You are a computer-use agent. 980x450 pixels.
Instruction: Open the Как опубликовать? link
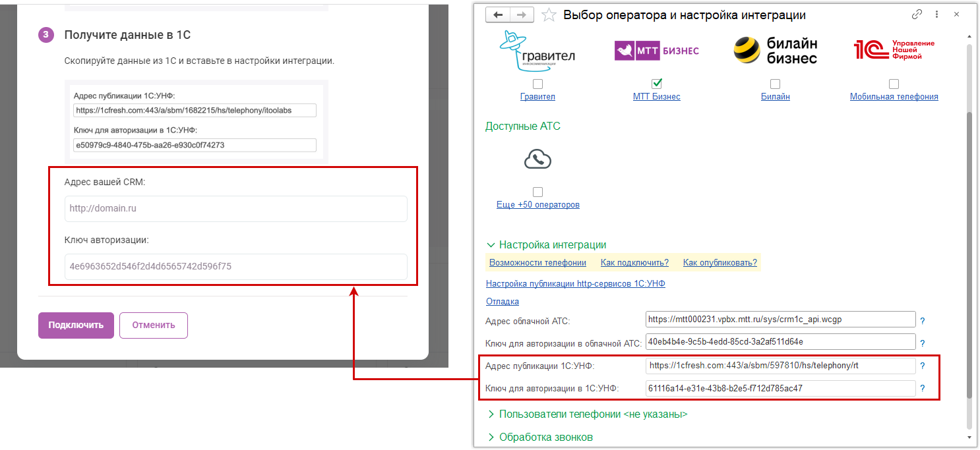[720, 263]
